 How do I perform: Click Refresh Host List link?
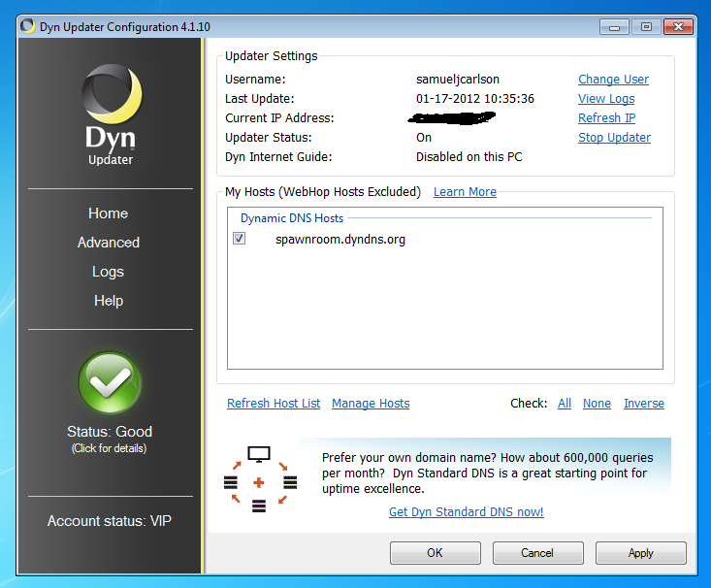274,404
